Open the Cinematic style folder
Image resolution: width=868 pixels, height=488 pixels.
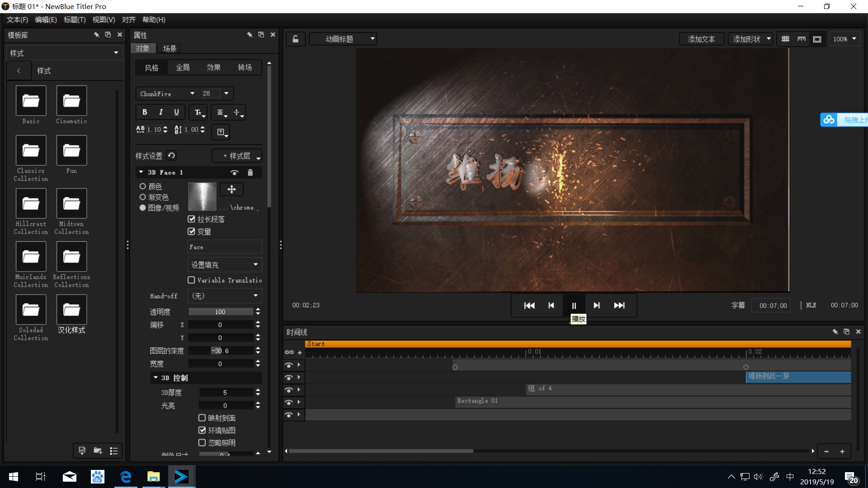click(x=71, y=101)
